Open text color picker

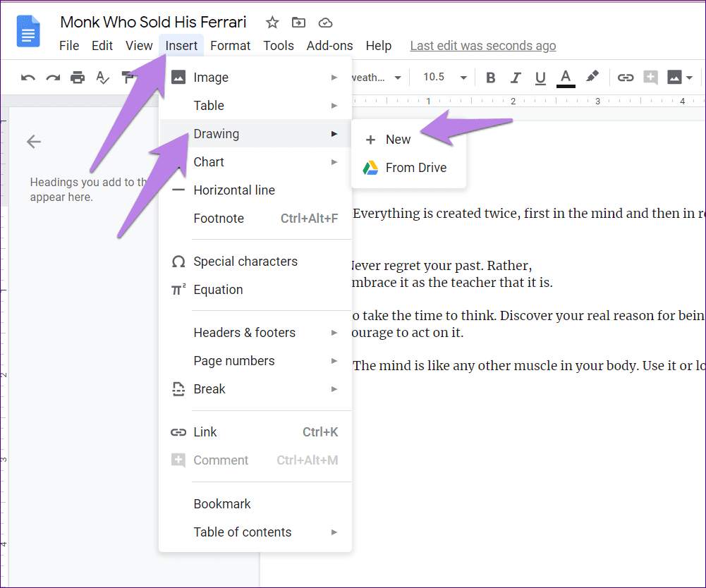(x=566, y=78)
